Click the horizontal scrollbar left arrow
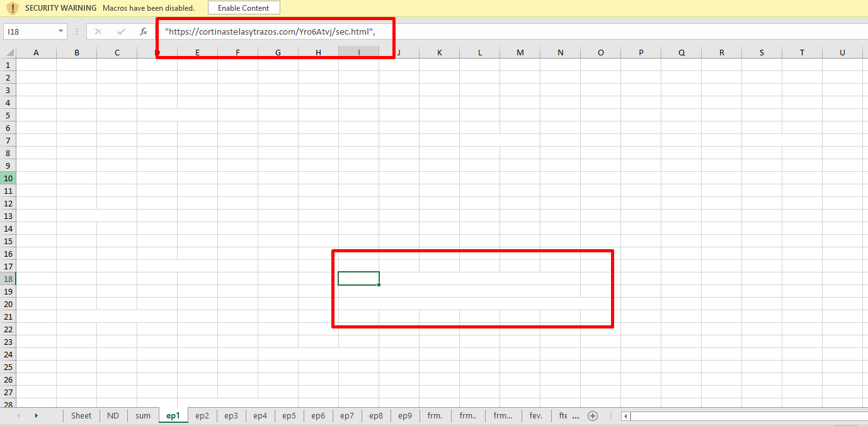Viewport: 868px width, 426px height. pyautogui.click(x=625, y=416)
